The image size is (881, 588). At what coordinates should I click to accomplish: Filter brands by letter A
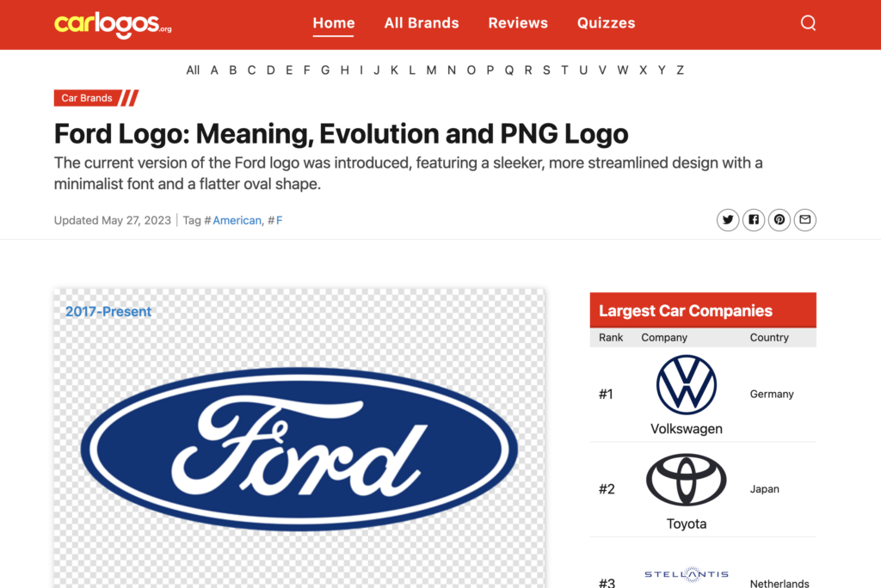(214, 70)
